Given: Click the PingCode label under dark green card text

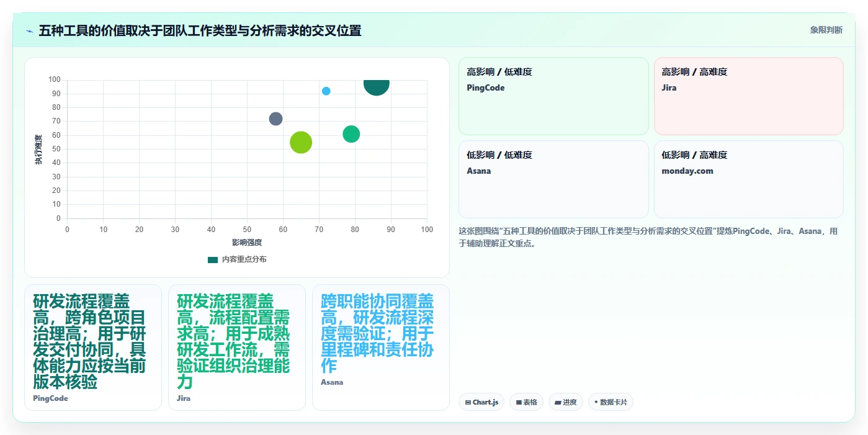Looking at the screenshot, I should (x=50, y=398).
